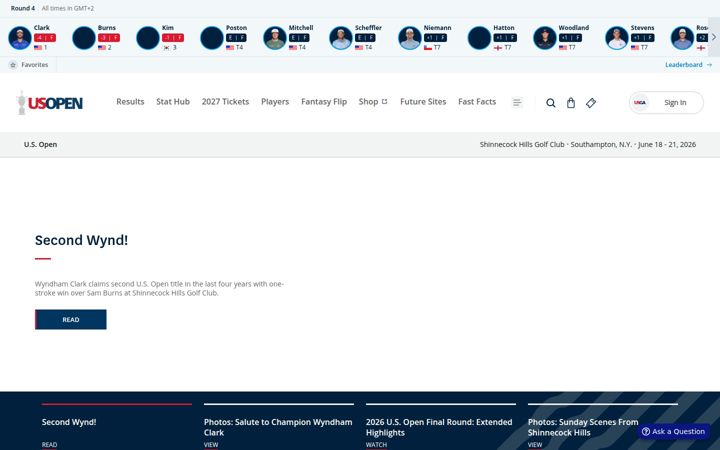Open Fast Facts page

click(x=477, y=101)
